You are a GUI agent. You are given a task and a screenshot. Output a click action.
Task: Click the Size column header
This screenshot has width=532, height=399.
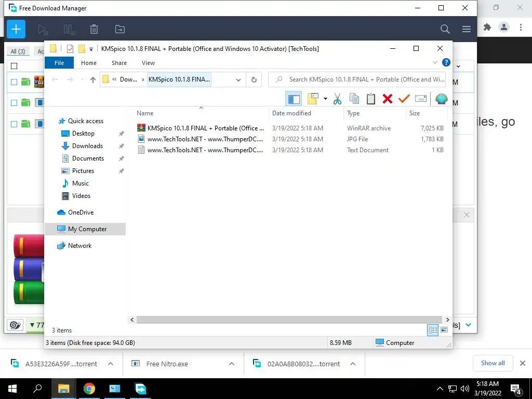click(426, 113)
